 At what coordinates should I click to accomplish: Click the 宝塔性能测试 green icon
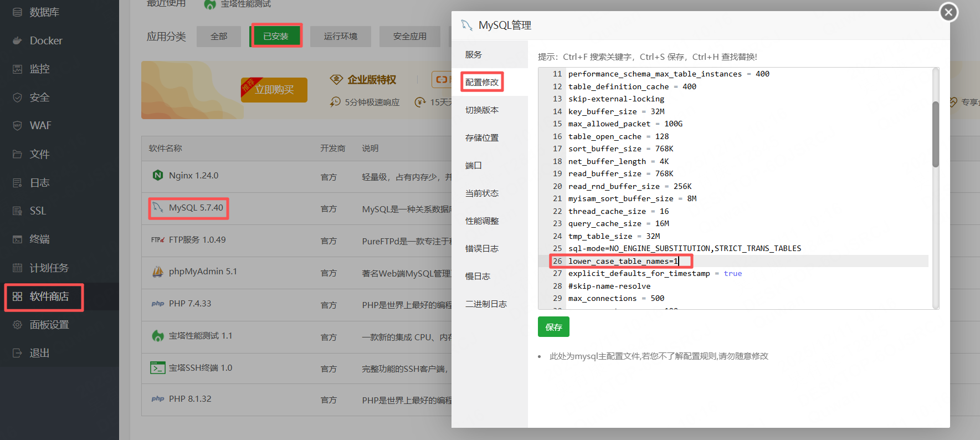[158, 336]
